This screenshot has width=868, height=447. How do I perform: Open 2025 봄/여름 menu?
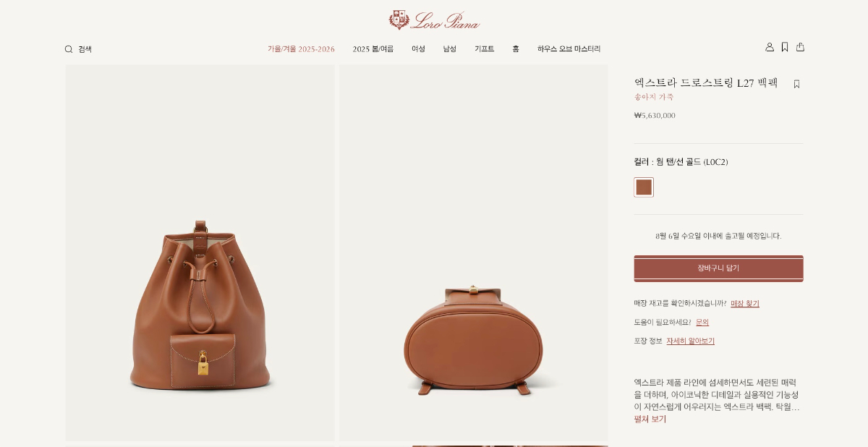(x=373, y=49)
